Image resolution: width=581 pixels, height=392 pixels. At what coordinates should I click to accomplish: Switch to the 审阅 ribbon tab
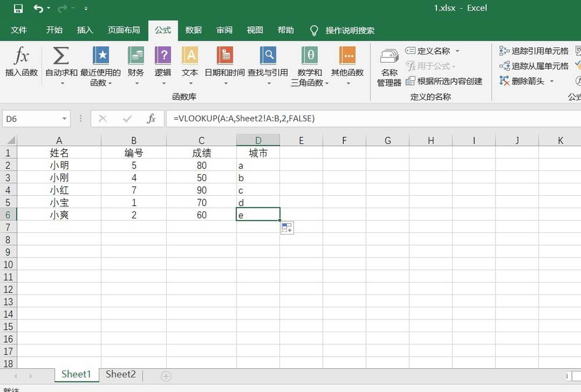pyautogui.click(x=224, y=30)
